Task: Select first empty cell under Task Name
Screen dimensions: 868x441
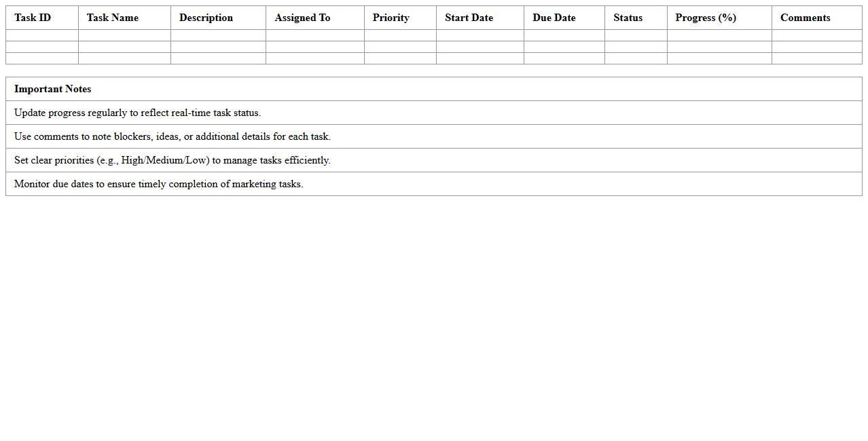Action: (124, 35)
